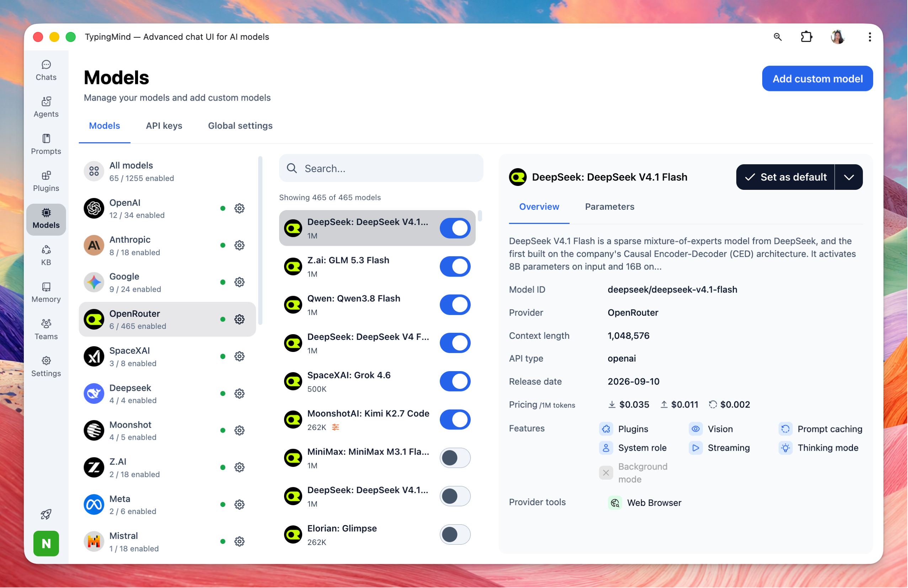The width and height of the screenshot is (908, 588).
Task: Select Elorian: Glimpse model row
Action: [377, 535]
